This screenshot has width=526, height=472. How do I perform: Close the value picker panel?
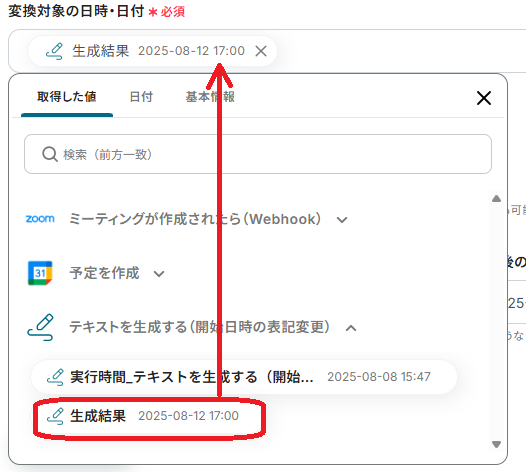pos(484,98)
